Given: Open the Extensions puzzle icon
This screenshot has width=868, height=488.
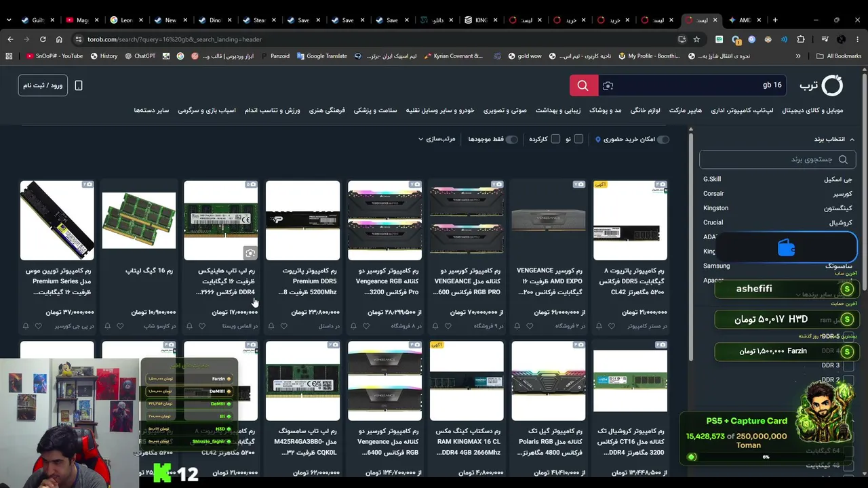Looking at the screenshot, I should pyautogui.click(x=801, y=39).
